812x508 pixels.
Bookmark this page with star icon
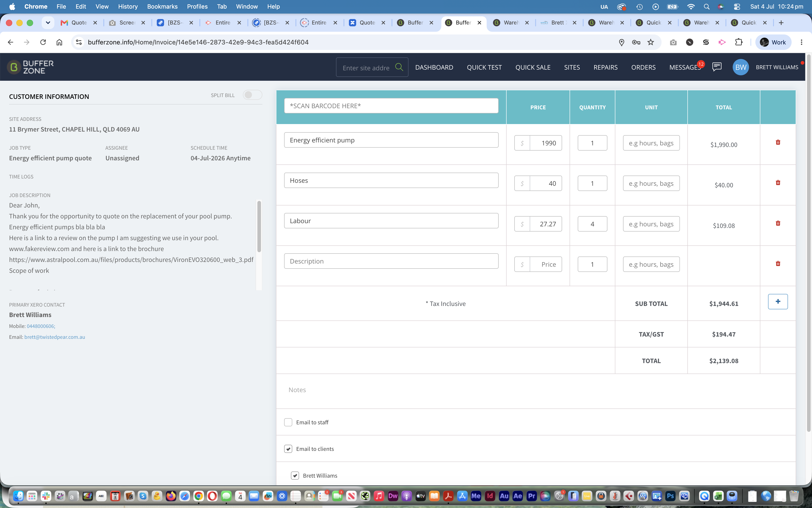pyautogui.click(x=651, y=42)
